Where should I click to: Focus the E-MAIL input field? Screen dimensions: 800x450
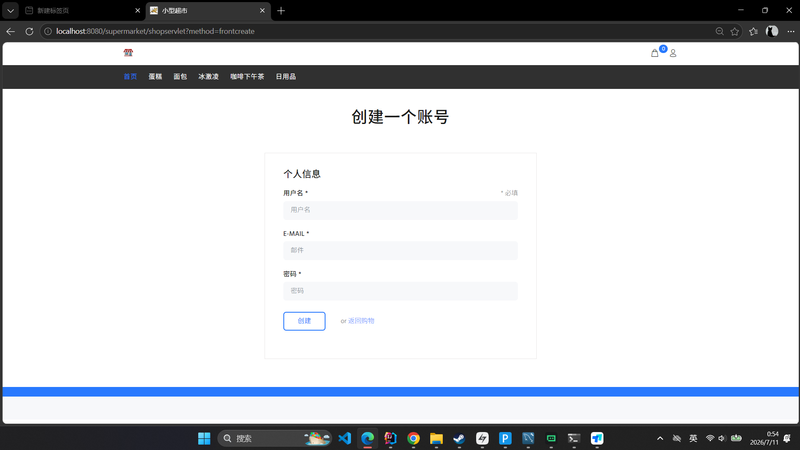click(401, 251)
